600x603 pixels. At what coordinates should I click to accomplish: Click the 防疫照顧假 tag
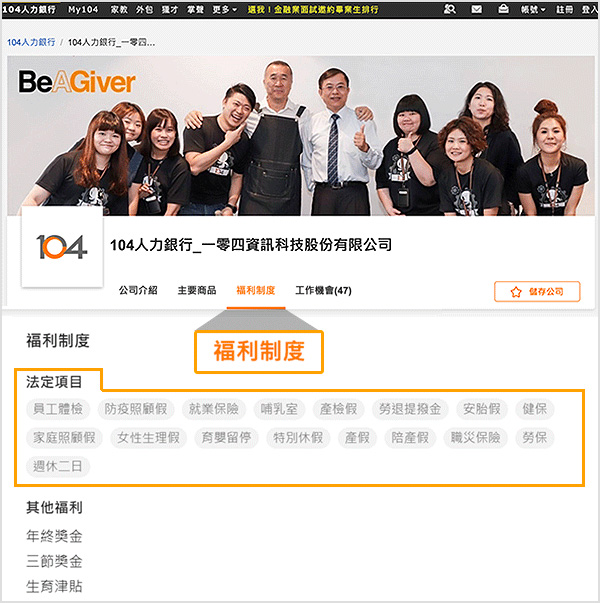136,409
